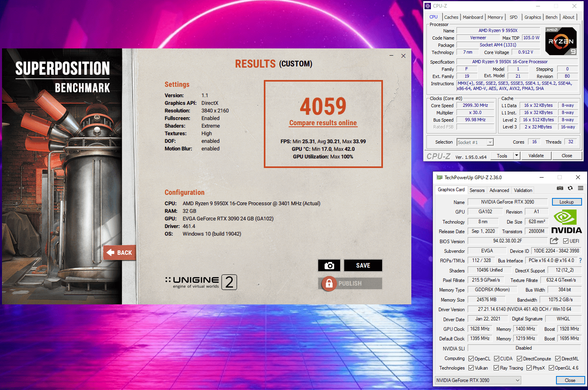Image resolution: width=588 pixels, height=390 pixels.
Task: Click the Driver Version field in GPU-Z
Action: 524,309
